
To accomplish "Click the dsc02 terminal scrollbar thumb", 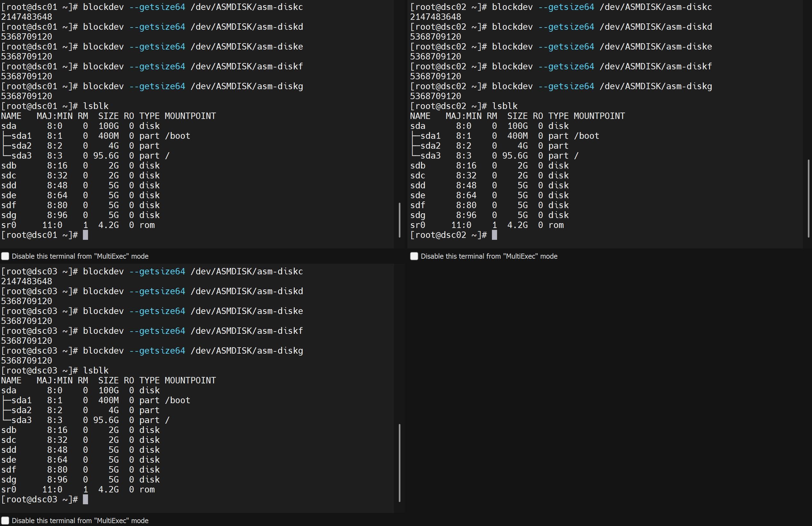I will (808, 198).
